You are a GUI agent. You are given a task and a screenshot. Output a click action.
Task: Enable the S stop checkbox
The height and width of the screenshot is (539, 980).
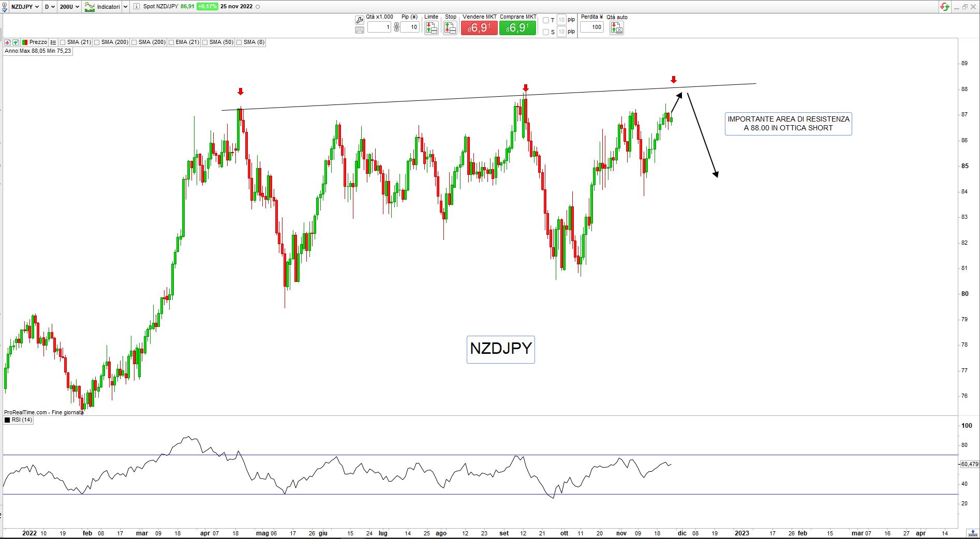[545, 32]
